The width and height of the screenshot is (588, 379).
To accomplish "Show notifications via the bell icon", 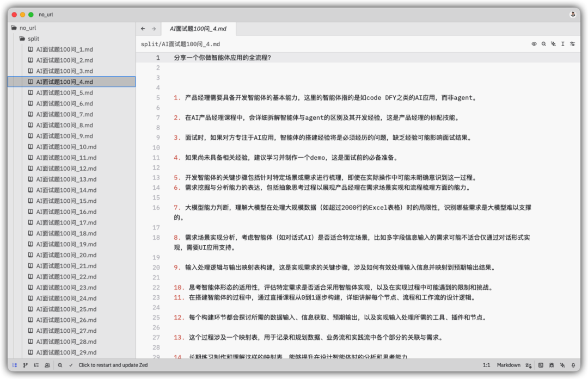I will [x=573, y=365].
